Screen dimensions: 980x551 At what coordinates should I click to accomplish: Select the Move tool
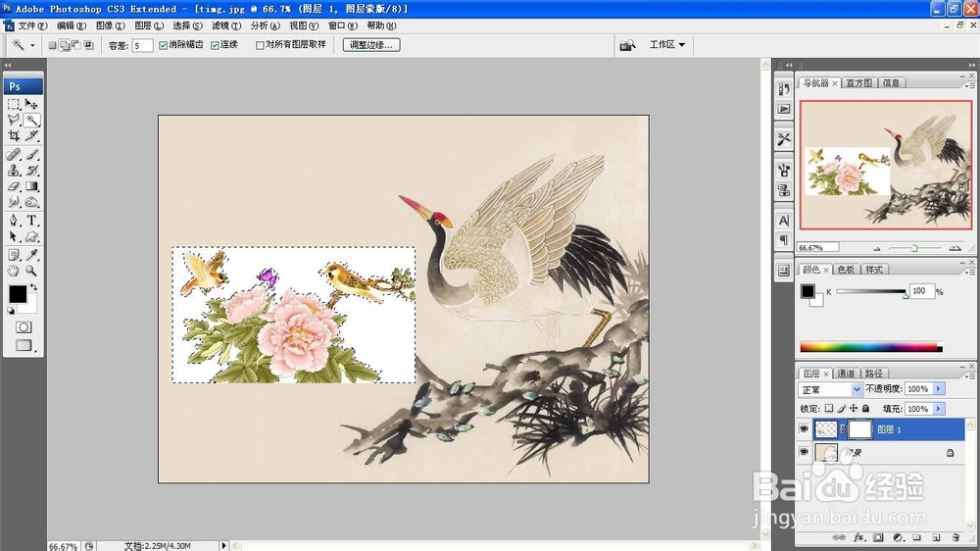point(32,104)
